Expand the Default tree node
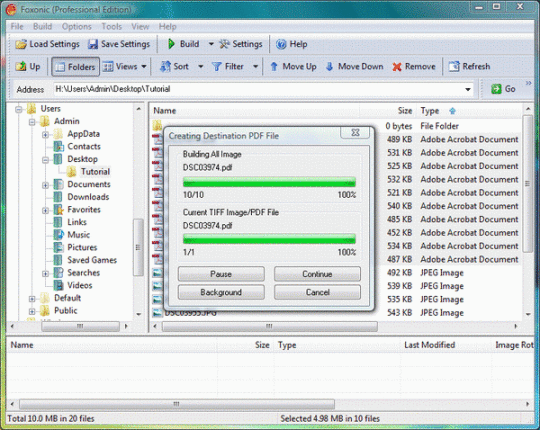The width and height of the screenshot is (540, 430). [32, 298]
